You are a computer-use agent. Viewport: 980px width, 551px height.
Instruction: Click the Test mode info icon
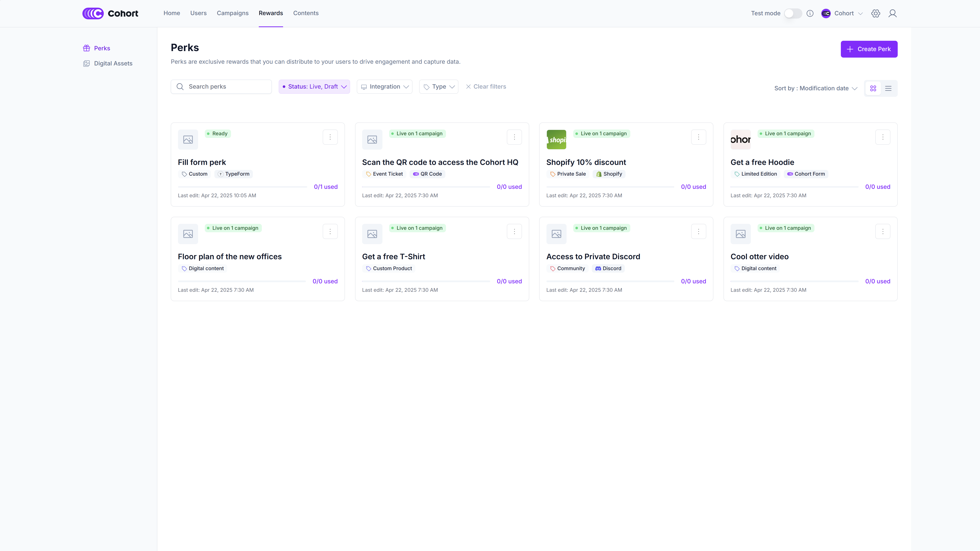tap(810, 13)
